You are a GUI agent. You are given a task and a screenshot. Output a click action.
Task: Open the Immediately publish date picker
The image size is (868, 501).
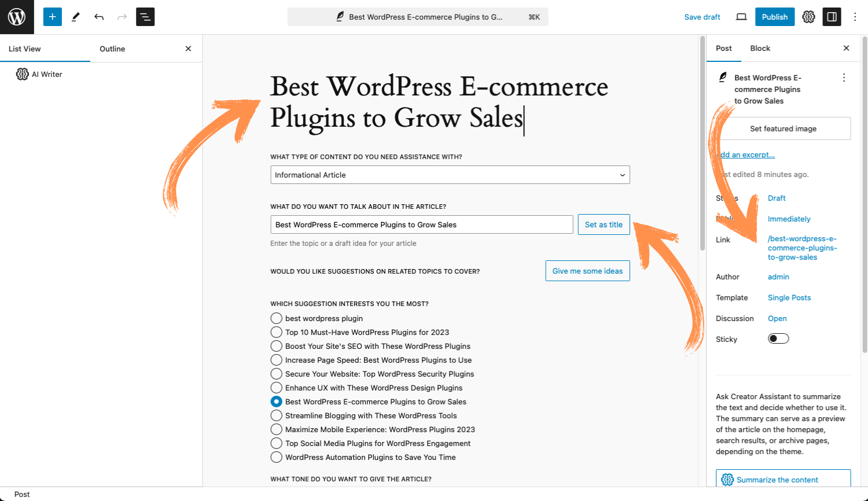[x=789, y=219]
